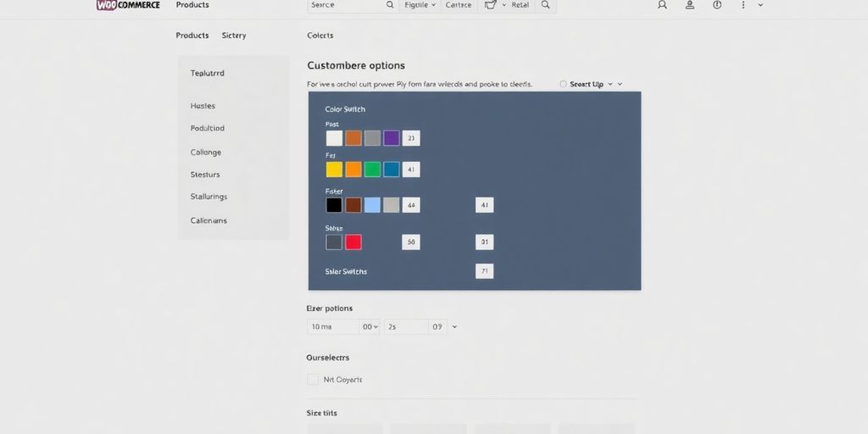The image size is (868, 434).
Task: Pick the black color swatch
Action: pyautogui.click(x=334, y=205)
